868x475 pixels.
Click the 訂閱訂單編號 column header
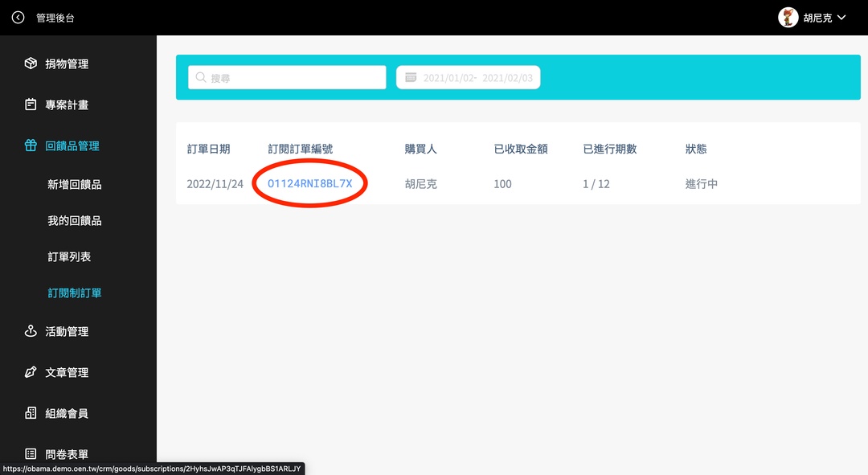pos(300,149)
